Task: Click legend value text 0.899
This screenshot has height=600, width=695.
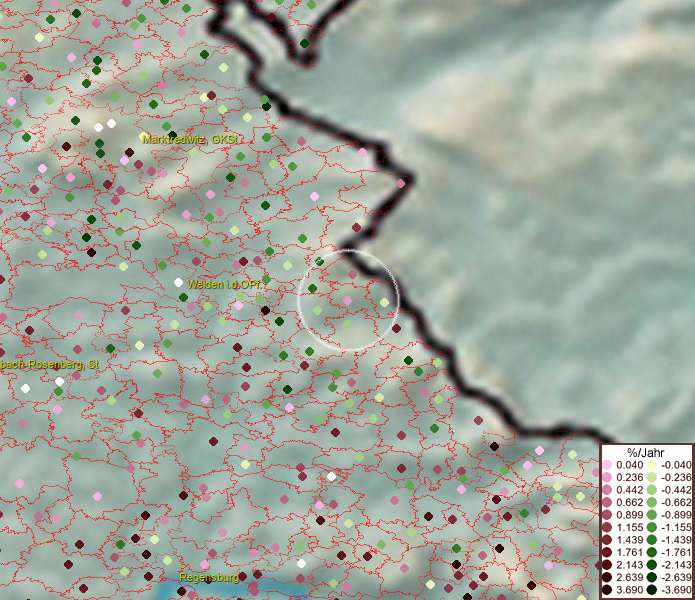Action: tap(629, 515)
